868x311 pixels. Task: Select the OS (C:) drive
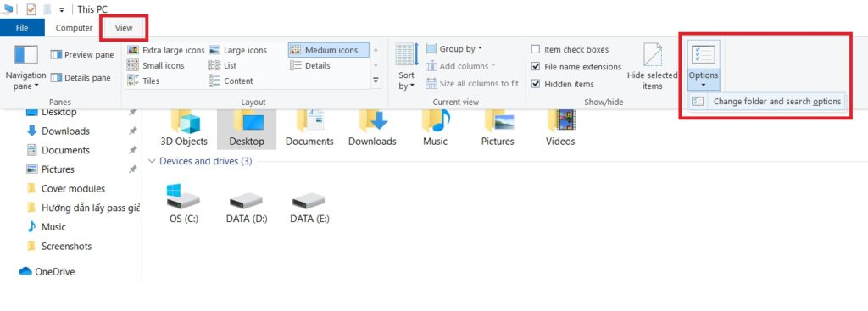[183, 204]
